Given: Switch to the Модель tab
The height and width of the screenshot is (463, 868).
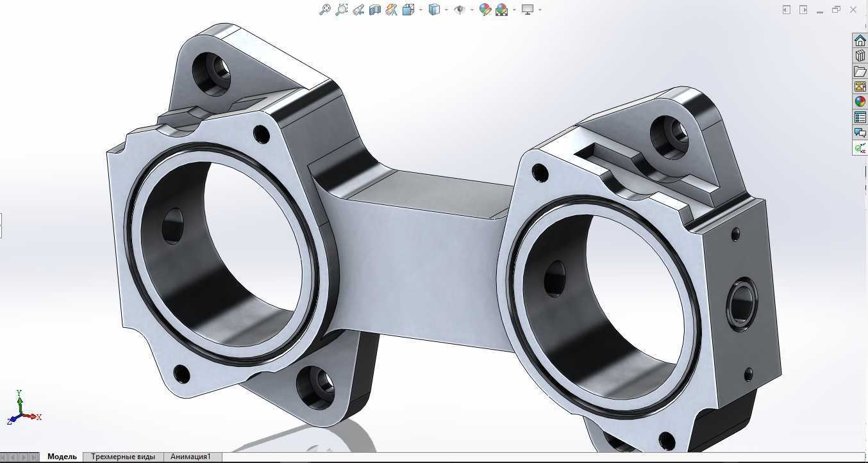Looking at the screenshot, I should [62, 457].
